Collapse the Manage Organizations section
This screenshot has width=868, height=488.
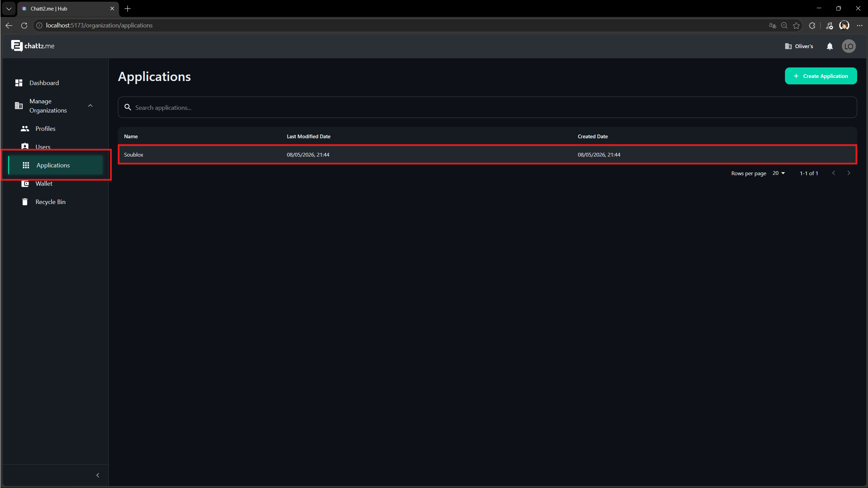[x=90, y=106]
